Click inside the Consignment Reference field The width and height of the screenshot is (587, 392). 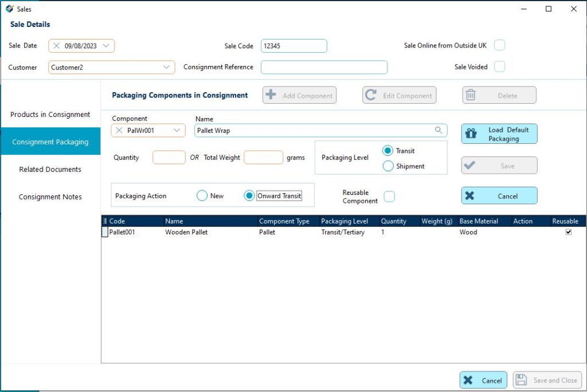tap(324, 67)
